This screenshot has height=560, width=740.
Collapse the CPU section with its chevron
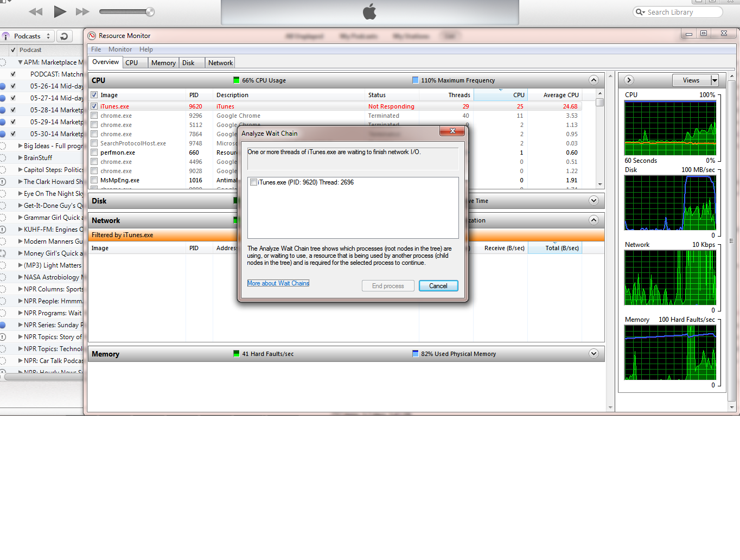(594, 80)
